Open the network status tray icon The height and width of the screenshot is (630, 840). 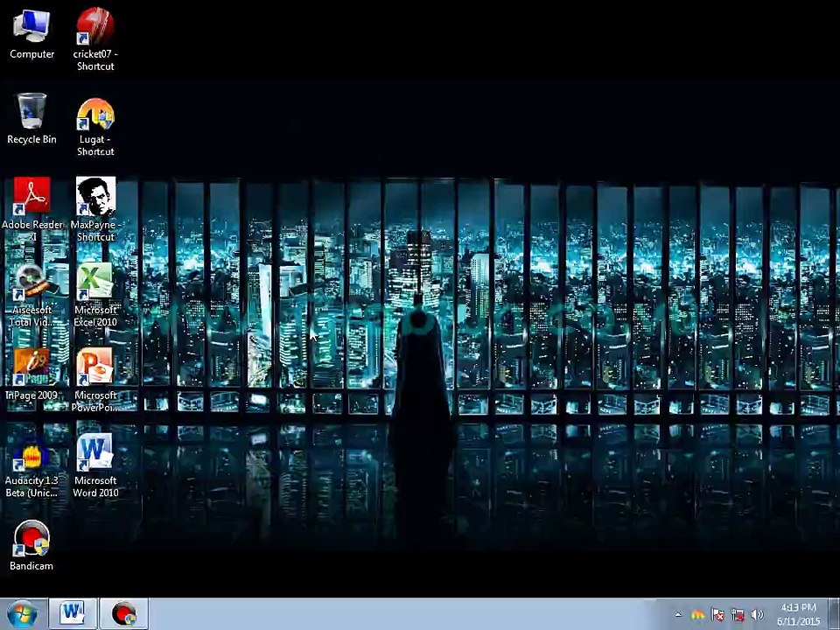click(738, 614)
